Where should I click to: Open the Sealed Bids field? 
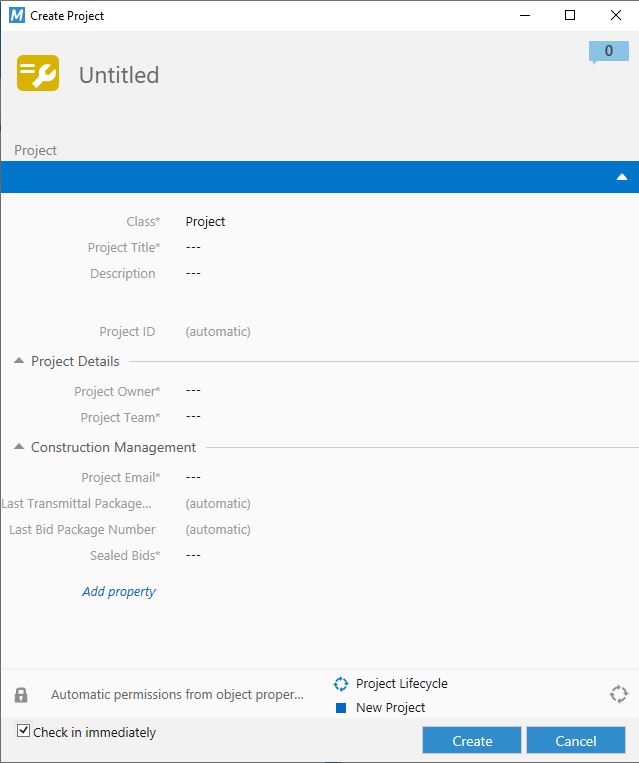(193, 555)
